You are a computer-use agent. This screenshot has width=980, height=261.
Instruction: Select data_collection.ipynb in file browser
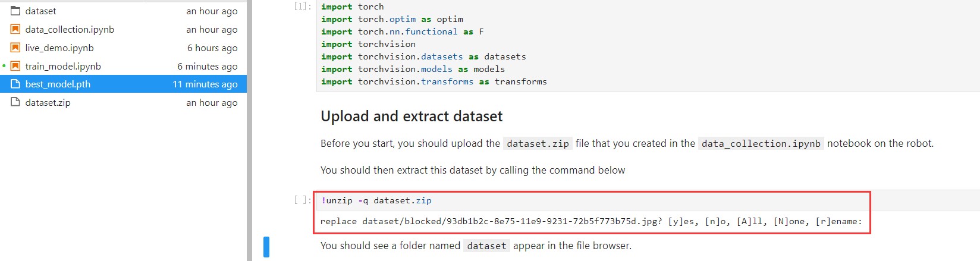pos(123,29)
